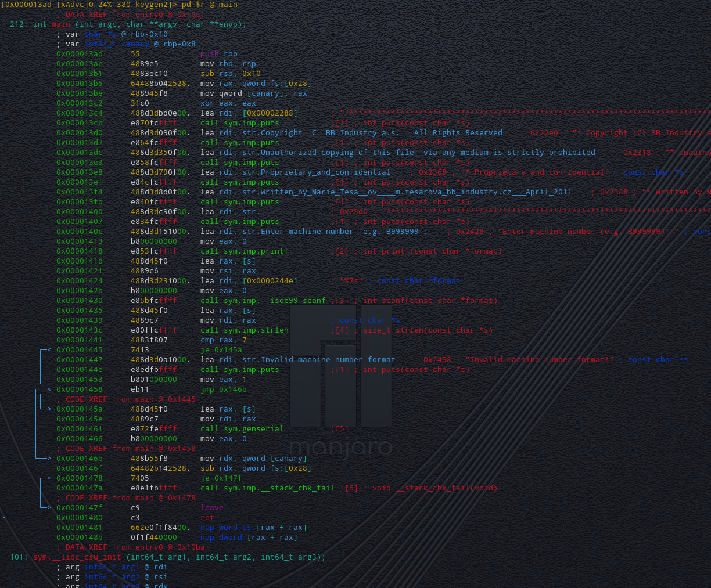Click 'mov rdx, qword [canary]' instruction
The width and height of the screenshot is (711, 588).
254,459
